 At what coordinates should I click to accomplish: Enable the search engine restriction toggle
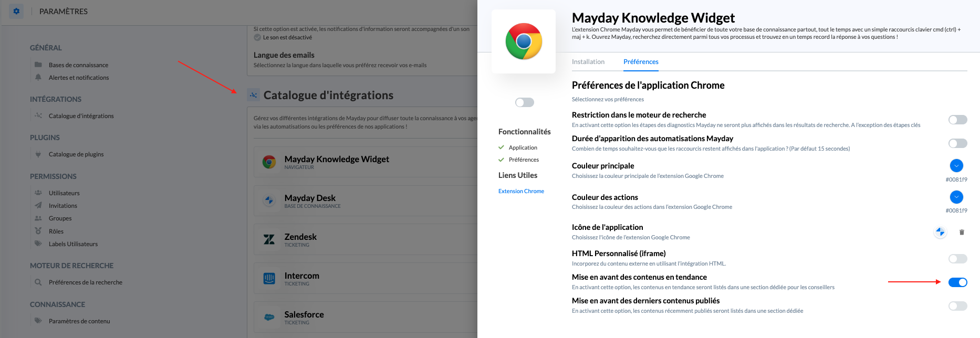point(957,120)
